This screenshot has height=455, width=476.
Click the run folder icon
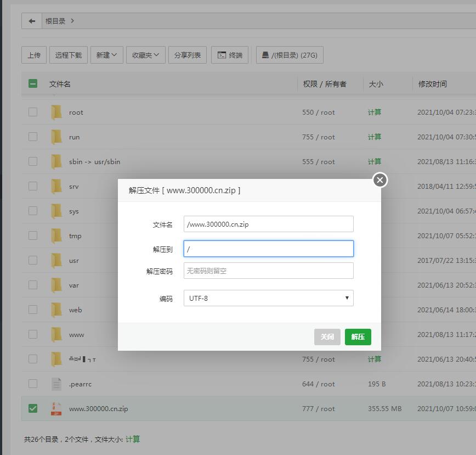(56, 137)
